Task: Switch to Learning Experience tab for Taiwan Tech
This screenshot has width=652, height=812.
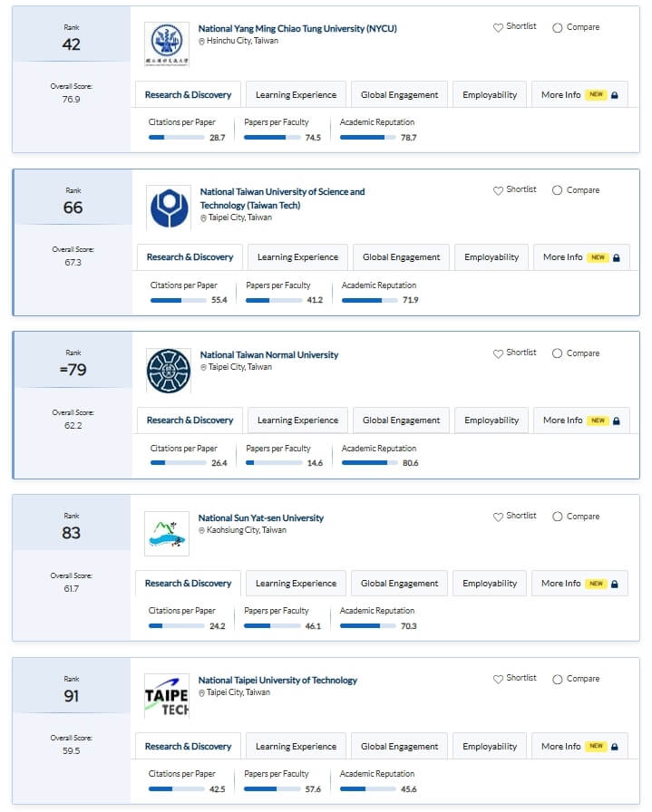Action: [x=297, y=257]
